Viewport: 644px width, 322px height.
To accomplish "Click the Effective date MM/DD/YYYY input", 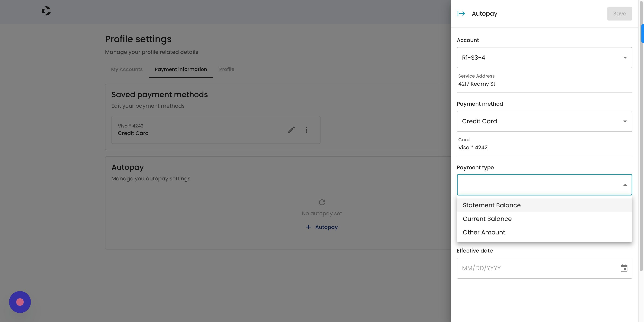I will pos(535,268).
